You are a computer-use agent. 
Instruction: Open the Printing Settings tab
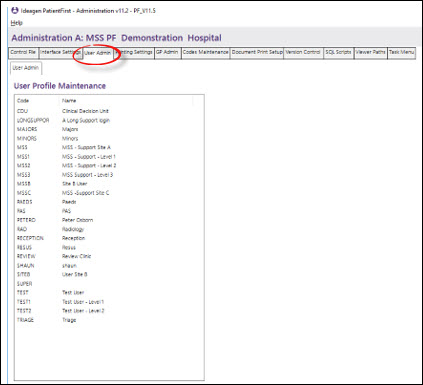[x=134, y=52]
